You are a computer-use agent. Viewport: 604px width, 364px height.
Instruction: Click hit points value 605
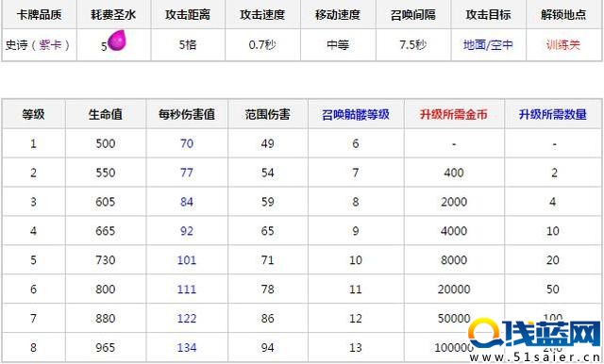tap(105, 202)
